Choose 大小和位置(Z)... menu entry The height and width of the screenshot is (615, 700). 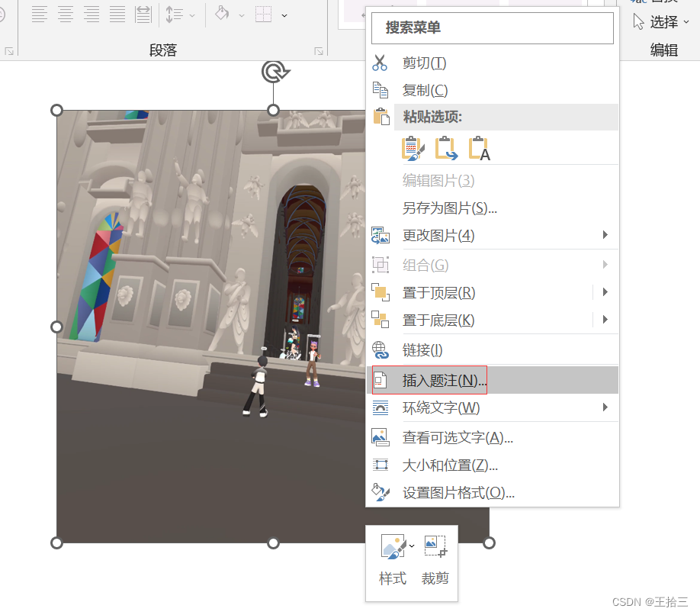point(493,465)
